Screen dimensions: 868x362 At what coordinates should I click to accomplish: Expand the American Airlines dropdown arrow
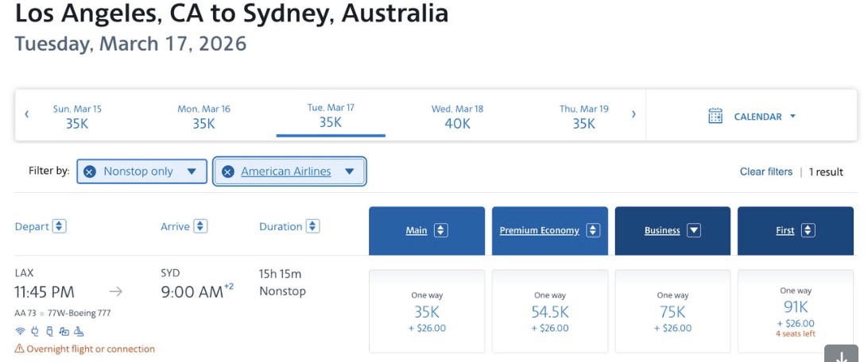pos(350,171)
